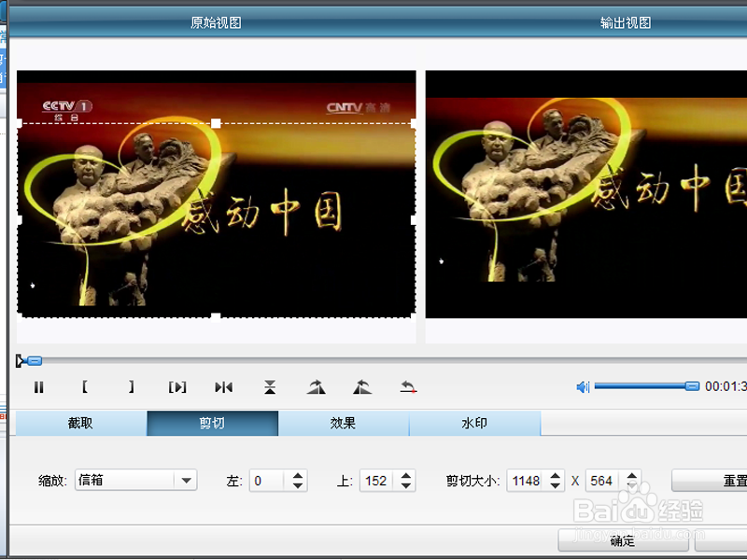747x560 pixels.
Task: Click the crop height field showing 564
Action: click(602, 481)
